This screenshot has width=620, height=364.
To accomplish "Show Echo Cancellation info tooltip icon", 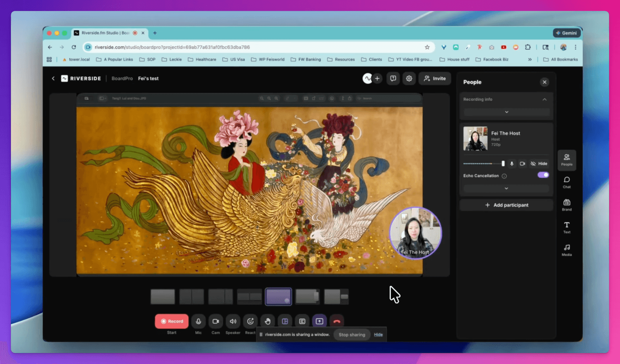I will coord(504,176).
